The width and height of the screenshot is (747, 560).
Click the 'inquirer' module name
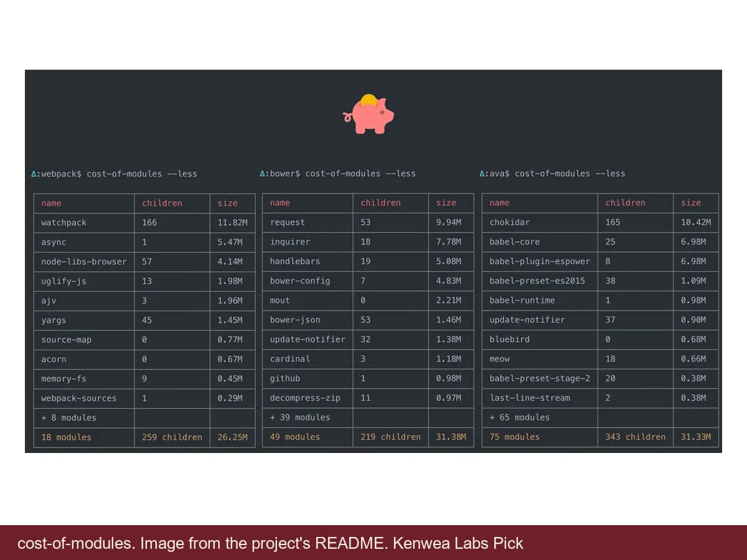[290, 241]
